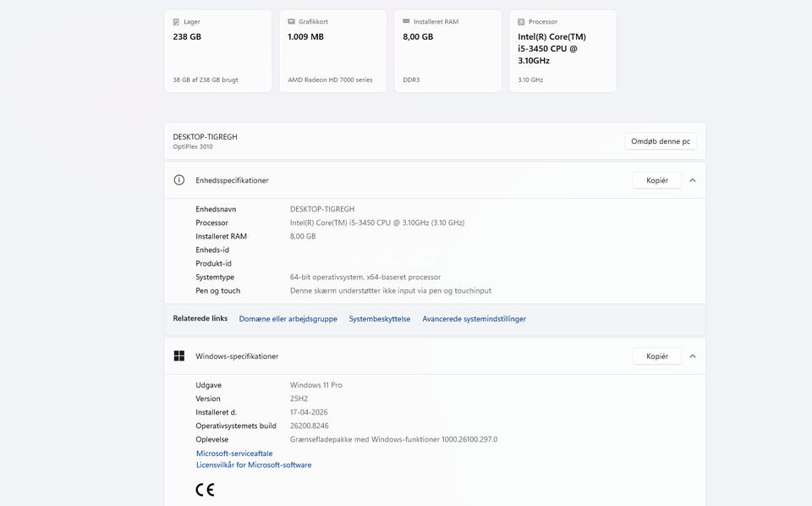Click the Lager storage drive icon
Screen dimensions: 812x506
[x=176, y=22]
